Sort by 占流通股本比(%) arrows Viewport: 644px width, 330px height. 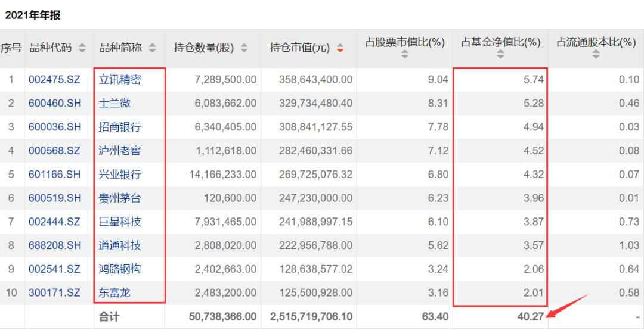tap(596, 54)
